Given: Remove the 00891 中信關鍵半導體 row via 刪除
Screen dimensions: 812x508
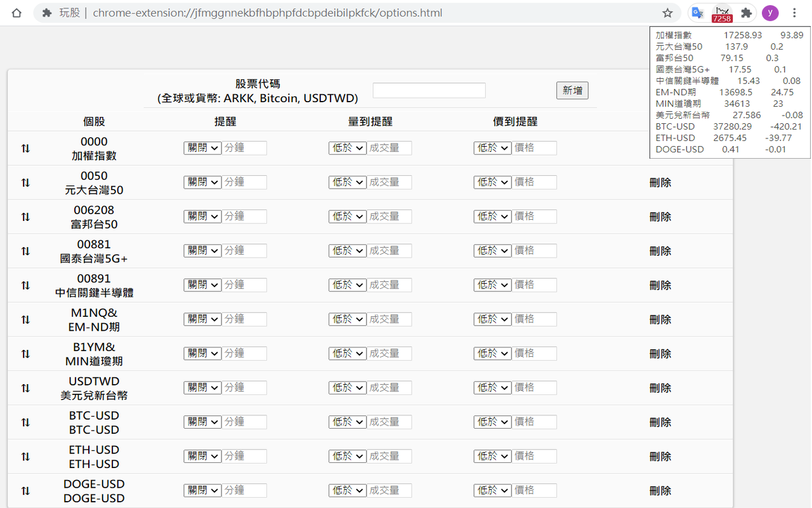Looking at the screenshot, I should (660, 286).
